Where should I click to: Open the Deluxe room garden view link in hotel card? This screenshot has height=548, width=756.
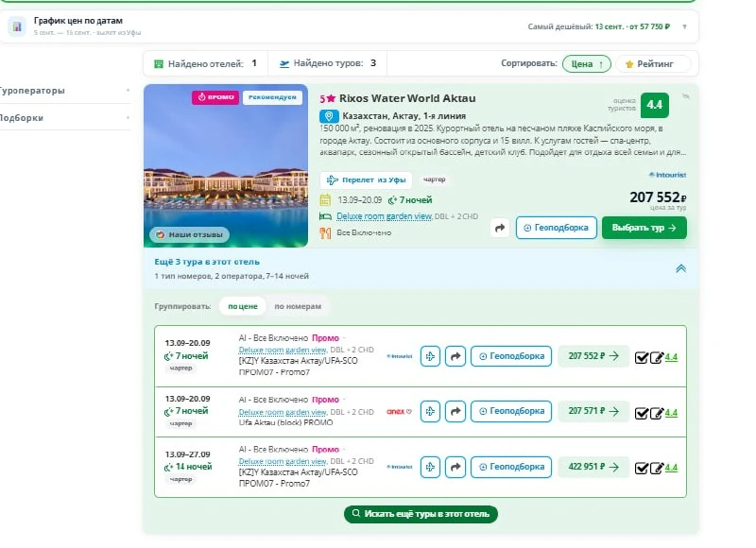[x=384, y=216]
